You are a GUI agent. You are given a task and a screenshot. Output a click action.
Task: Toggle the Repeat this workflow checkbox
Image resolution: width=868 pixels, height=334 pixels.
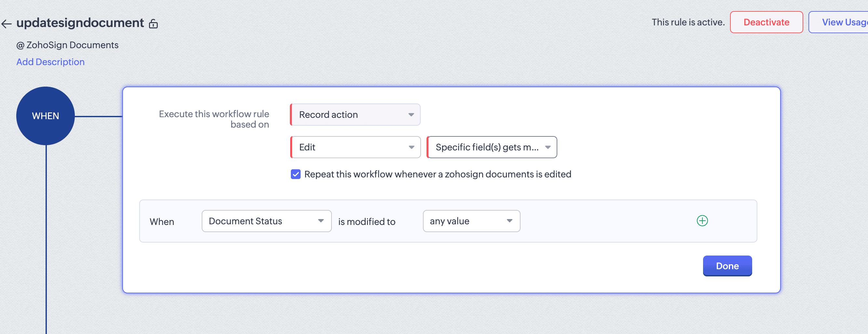pyautogui.click(x=295, y=174)
